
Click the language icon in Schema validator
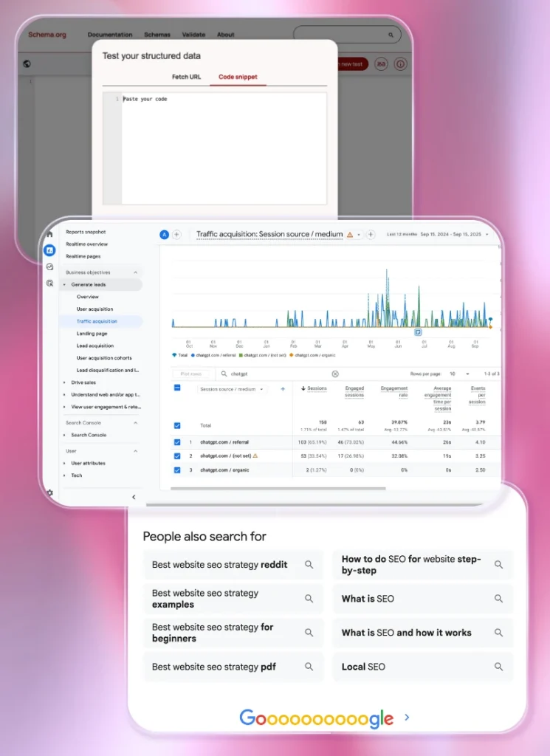381,63
